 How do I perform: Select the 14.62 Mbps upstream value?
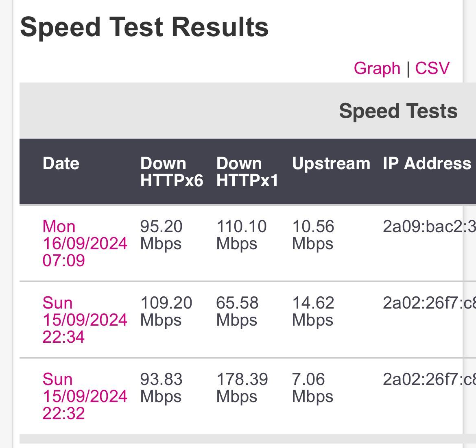(313, 311)
